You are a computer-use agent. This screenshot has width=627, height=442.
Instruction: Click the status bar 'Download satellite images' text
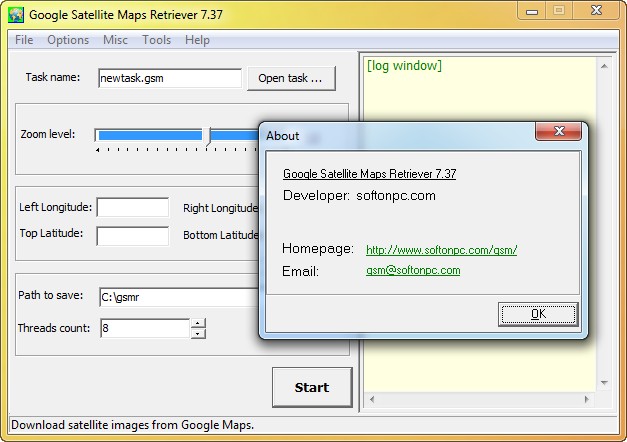pos(132,425)
